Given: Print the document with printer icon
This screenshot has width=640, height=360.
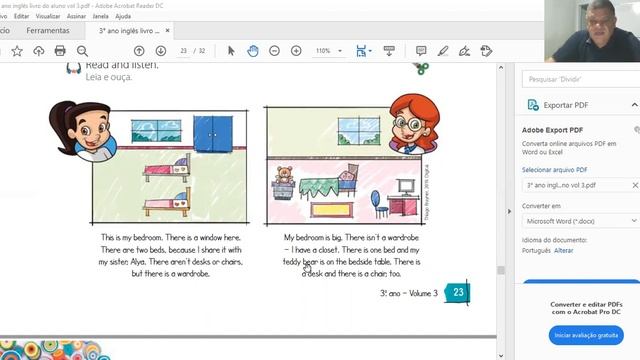Looking at the screenshot, I should pos(60,51).
